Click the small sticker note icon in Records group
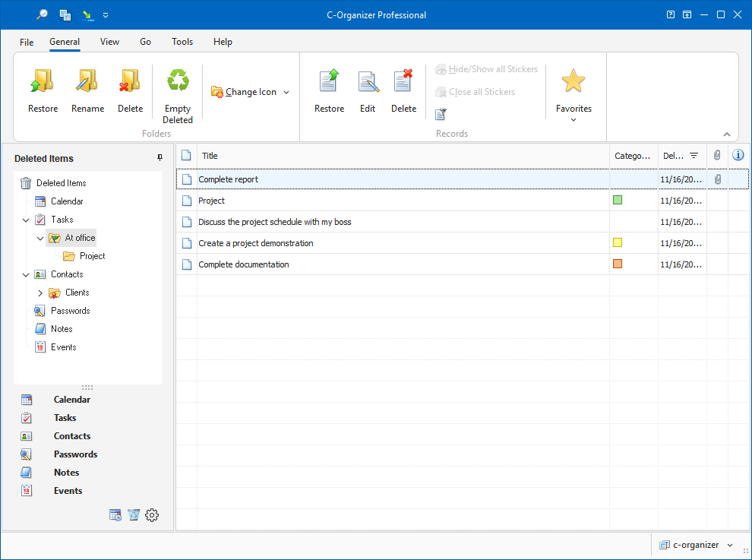The height and width of the screenshot is (560, 752). (x=441, y=114)
